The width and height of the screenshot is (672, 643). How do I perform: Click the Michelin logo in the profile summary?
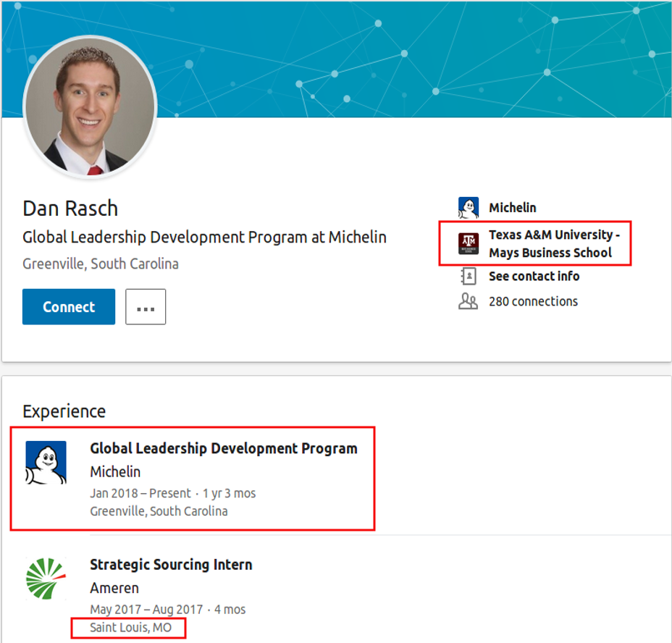(469, 208)
